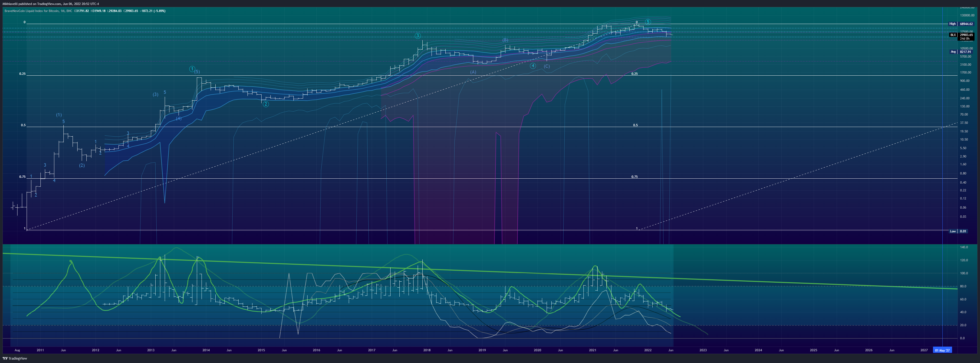Select the (C) wave label

click(x=547, y=66)
